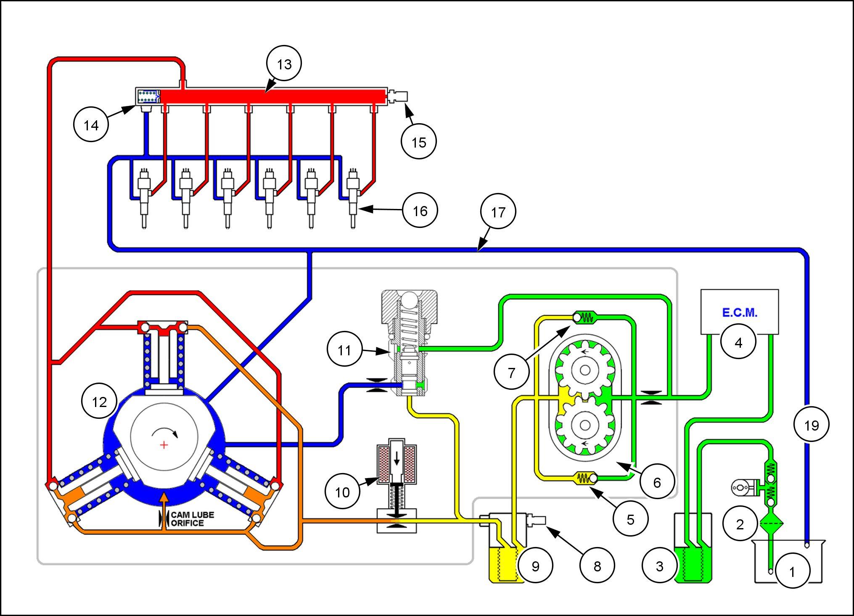Click callout circle number 11
854x616 pixels.
click(x=344, y=350)
